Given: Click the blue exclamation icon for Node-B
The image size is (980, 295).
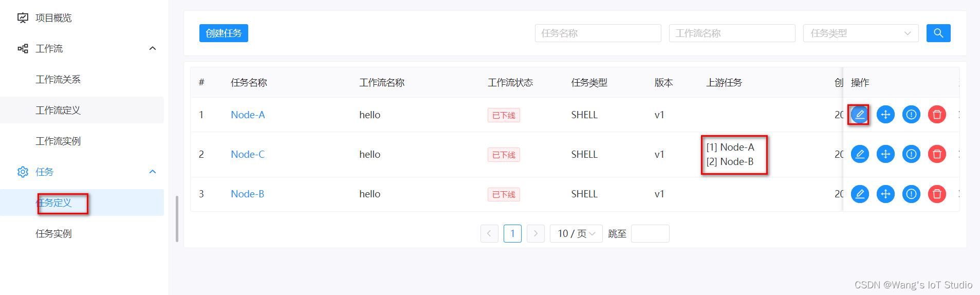Looking at the screenshot, I should [911, 194].
